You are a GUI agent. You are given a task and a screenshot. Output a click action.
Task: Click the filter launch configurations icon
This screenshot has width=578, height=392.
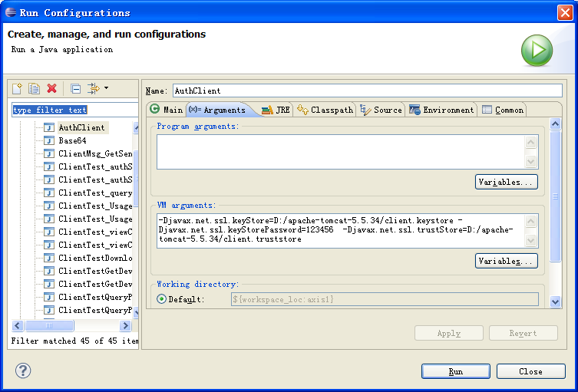point(93,89)
